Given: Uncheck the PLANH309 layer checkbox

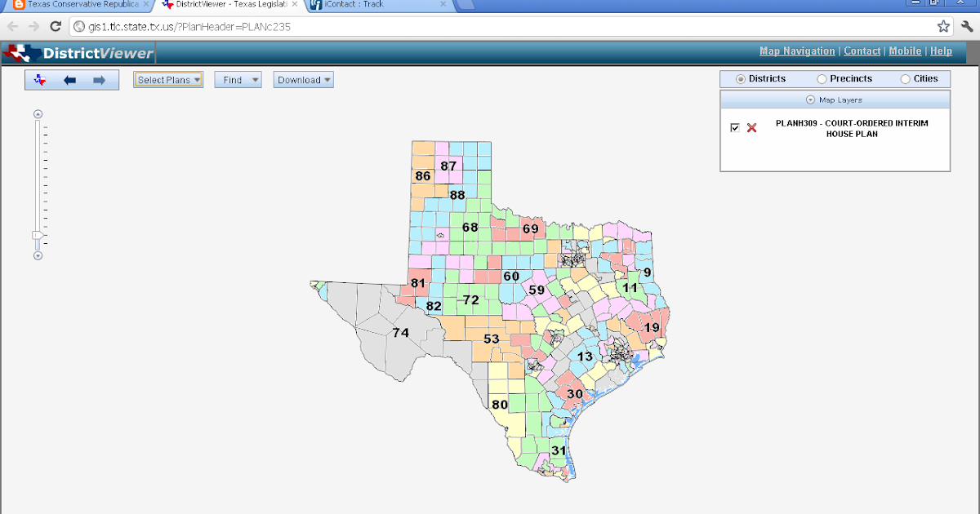Looking at the screenshot, I should point(733,127).
